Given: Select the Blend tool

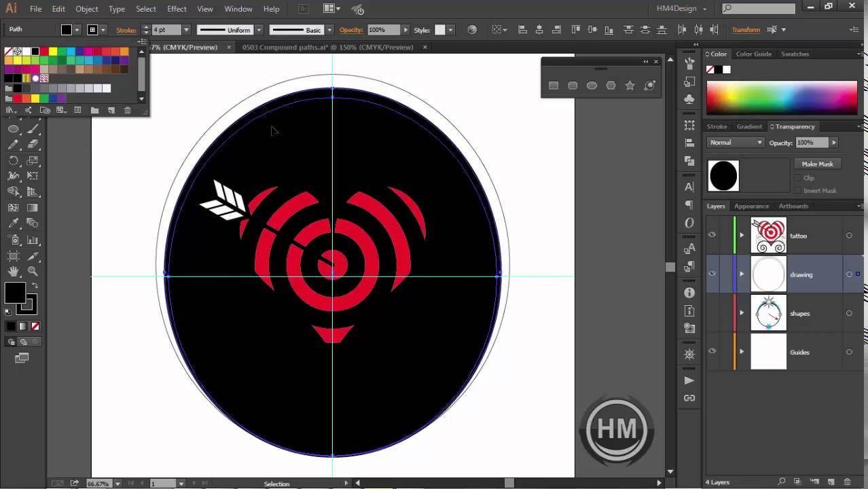Looking at the screenshot, I should (x=32, y=223).
